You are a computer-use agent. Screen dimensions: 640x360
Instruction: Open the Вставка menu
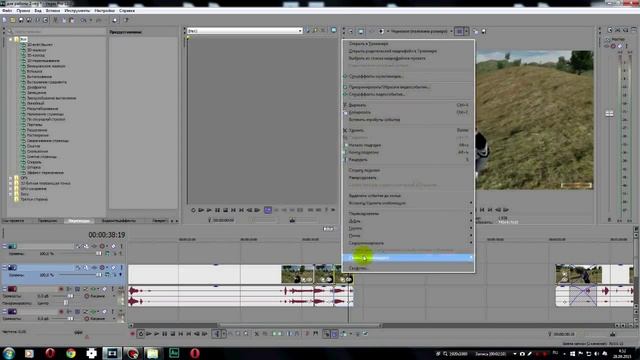(53, 11)
